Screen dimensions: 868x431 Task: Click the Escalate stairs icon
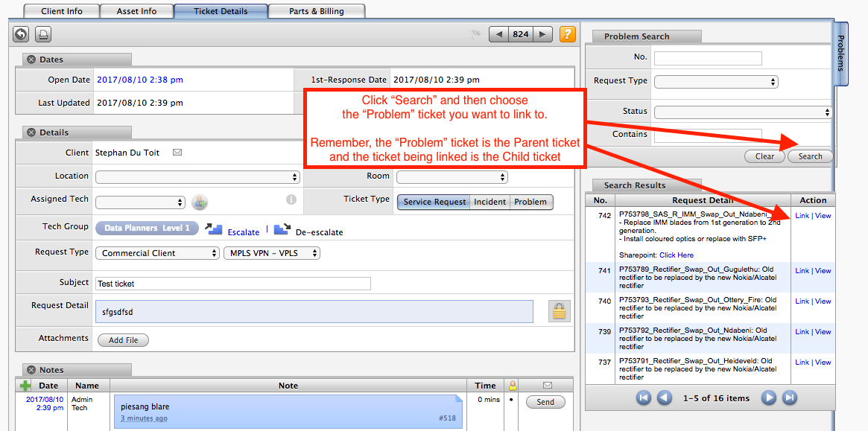pyautogui.click(x=214, y=229)
